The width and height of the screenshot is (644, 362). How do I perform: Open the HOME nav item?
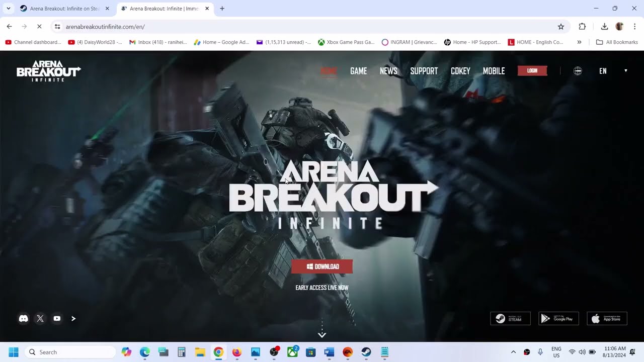[x=329, y=71]
